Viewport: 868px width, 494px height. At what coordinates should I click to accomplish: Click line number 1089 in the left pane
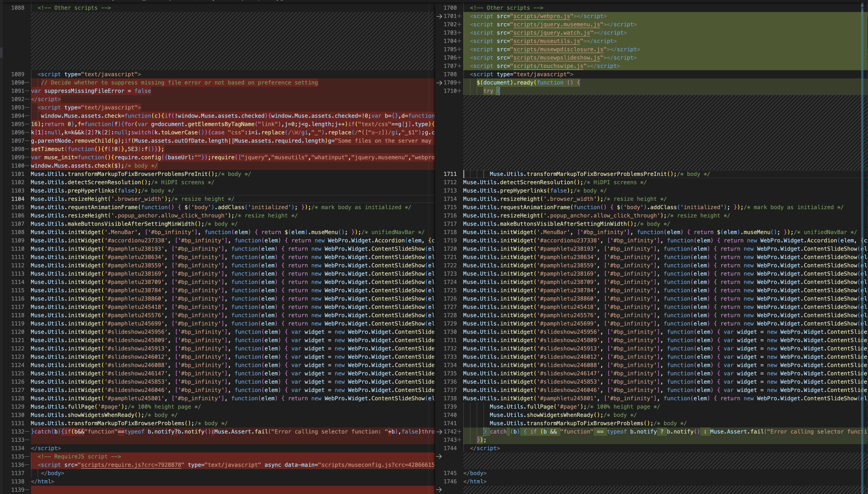point(18,74)
